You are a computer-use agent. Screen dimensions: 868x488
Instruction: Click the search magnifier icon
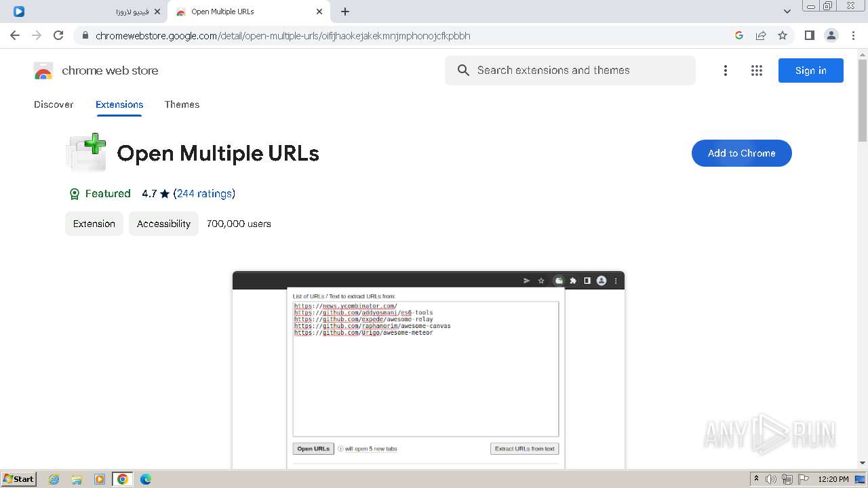tap(463, 70)
